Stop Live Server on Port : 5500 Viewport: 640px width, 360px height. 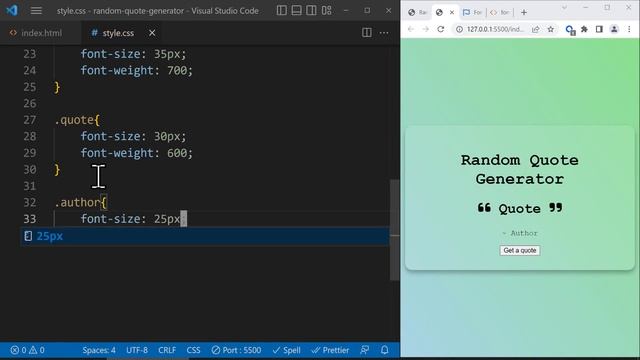236,350
